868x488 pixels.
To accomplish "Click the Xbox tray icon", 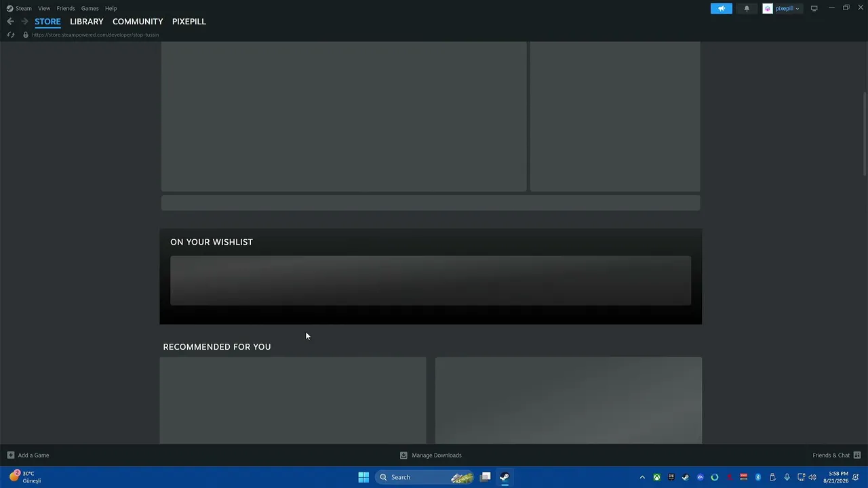I will pyautogui.click(x=656, y=477).
